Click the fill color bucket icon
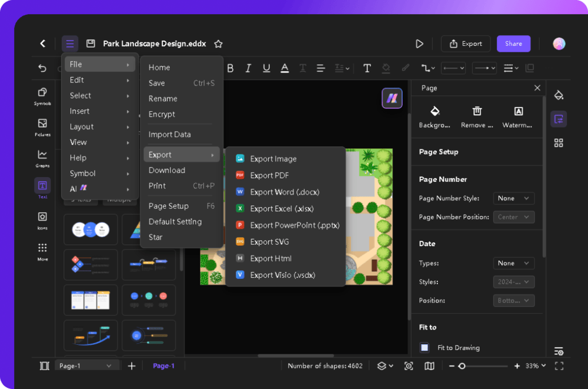Viewport: 588px width, 389px height. click(386, 68)
